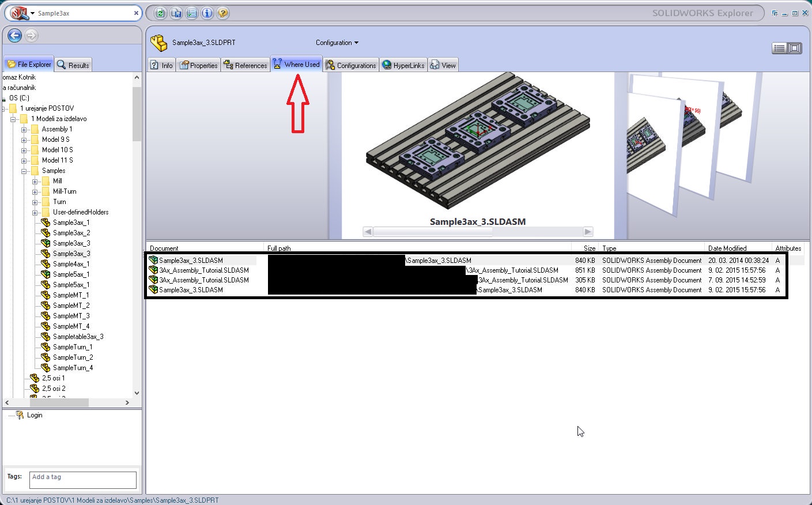Open Help with the question mark icon
812x505 pixels.
tap(222, 13)
